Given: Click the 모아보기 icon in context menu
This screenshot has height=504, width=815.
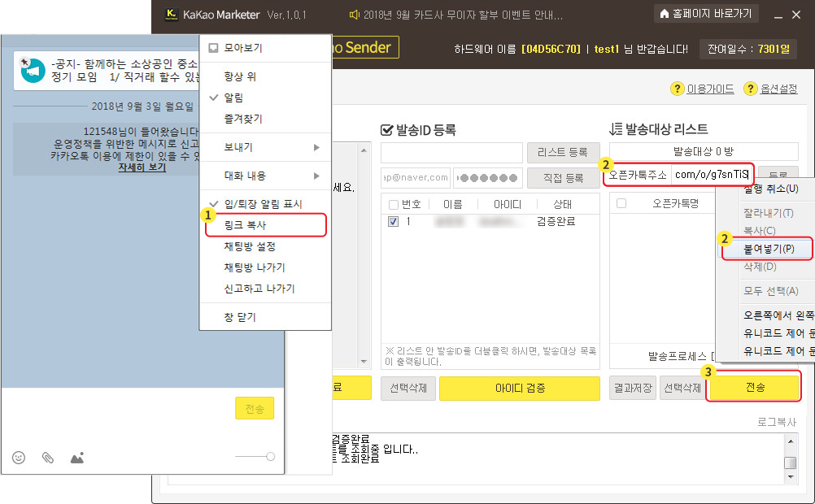Looking at the screenshot, I should [x=213, y=48].
